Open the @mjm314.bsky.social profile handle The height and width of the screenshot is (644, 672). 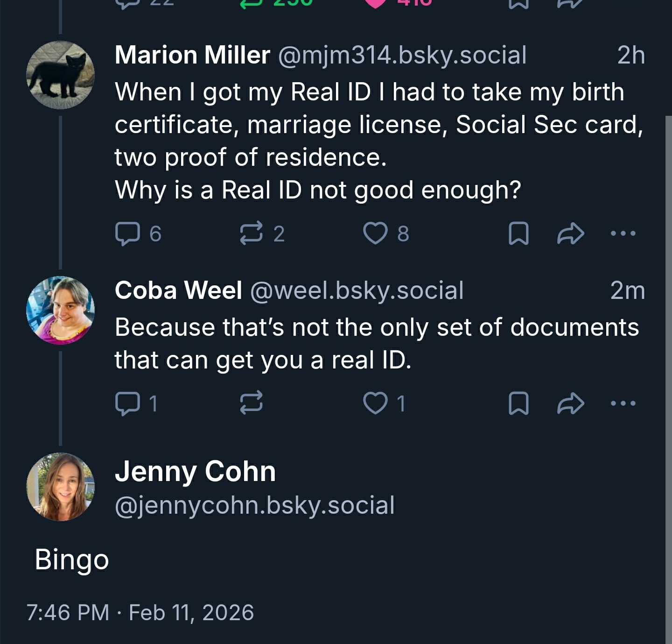(x=402, y=55)
